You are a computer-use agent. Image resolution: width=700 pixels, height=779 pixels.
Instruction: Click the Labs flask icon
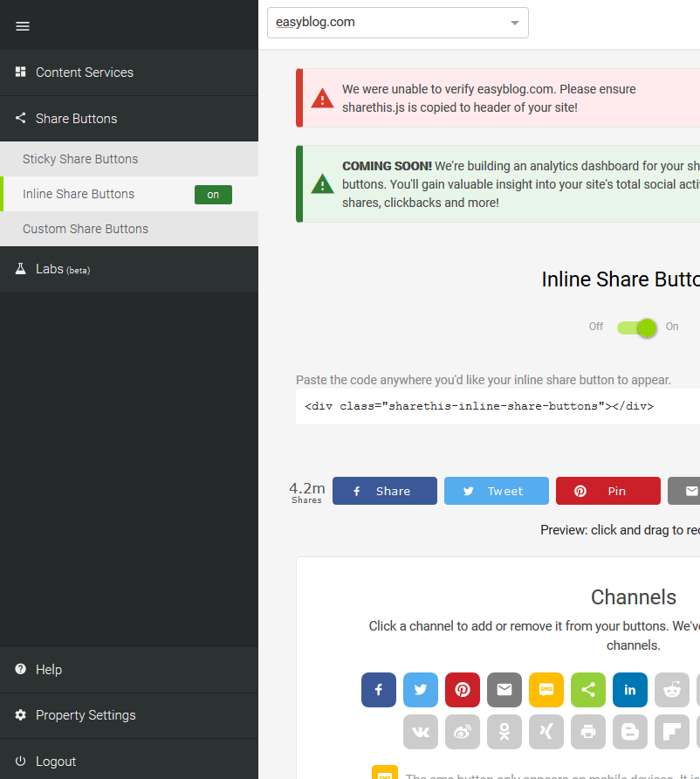[20, 269]
